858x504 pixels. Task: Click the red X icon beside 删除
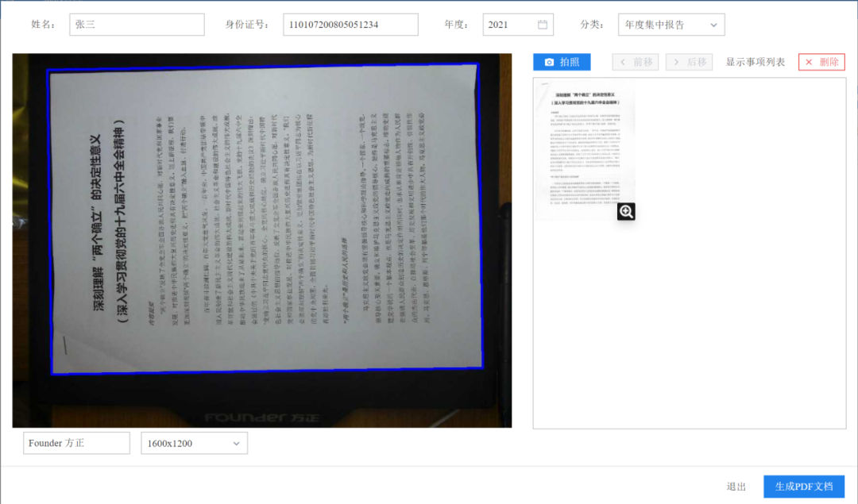coord(809,62)
